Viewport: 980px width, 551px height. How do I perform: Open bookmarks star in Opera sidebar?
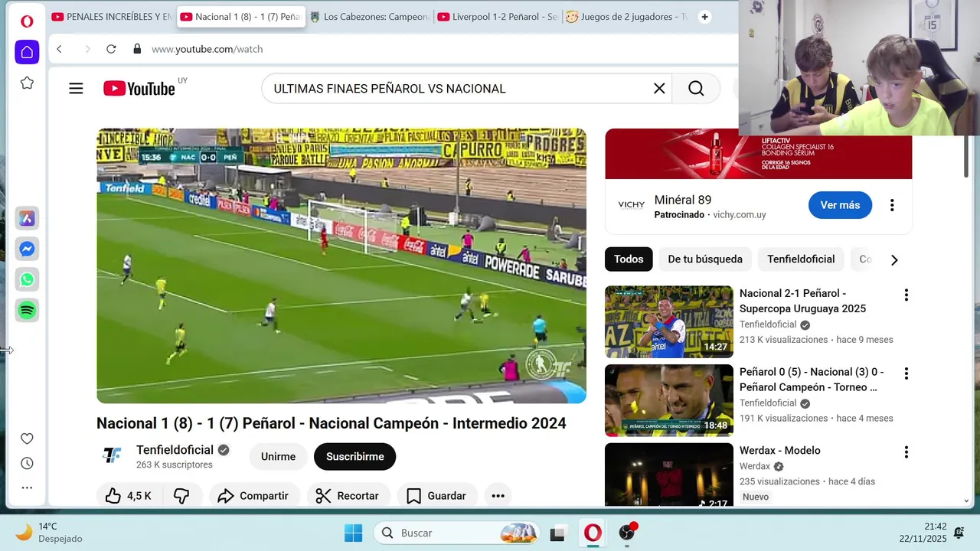(27, 83)
